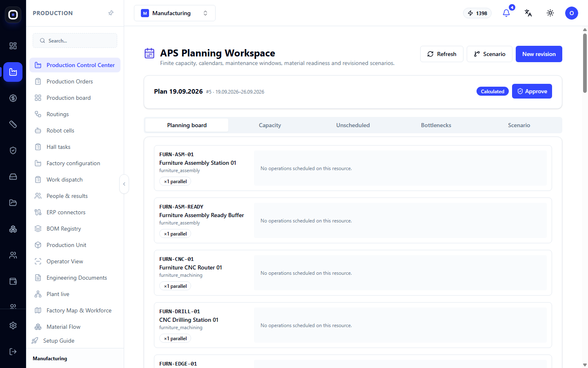
Task: Click the app logo icon in the rail
Action: (x=13, y=15)
